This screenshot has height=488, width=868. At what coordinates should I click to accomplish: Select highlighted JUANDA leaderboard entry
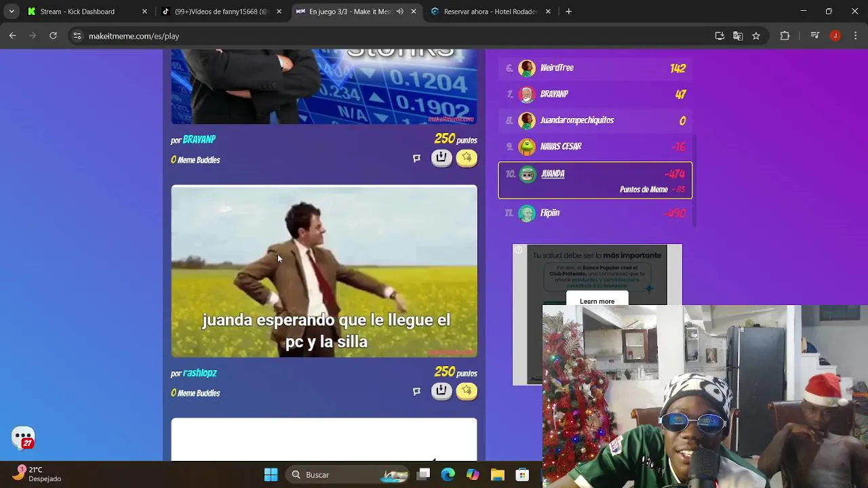595,180
